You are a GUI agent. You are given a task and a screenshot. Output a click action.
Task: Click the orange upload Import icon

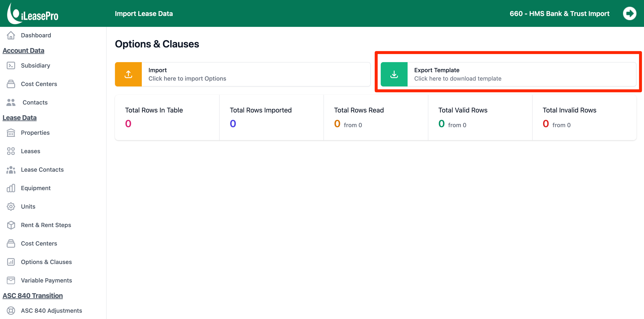pos(128,74)
